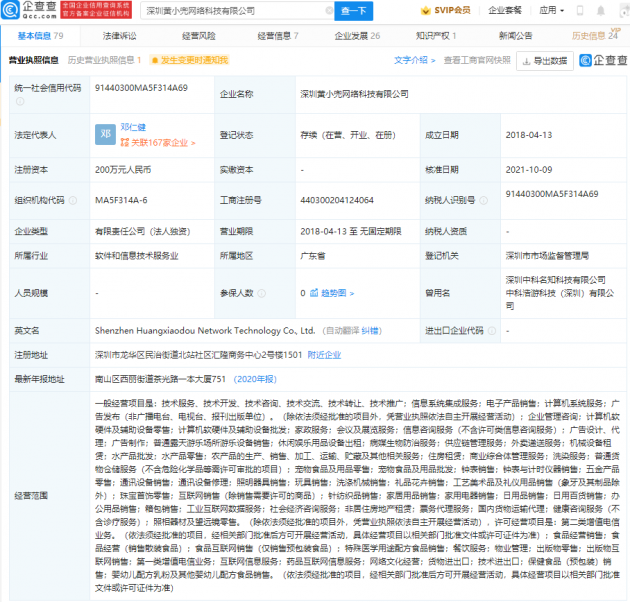The image size is (630, 602).
Task: Select 软件和信息技术服务业 industry value
Action: coord(137,256)
